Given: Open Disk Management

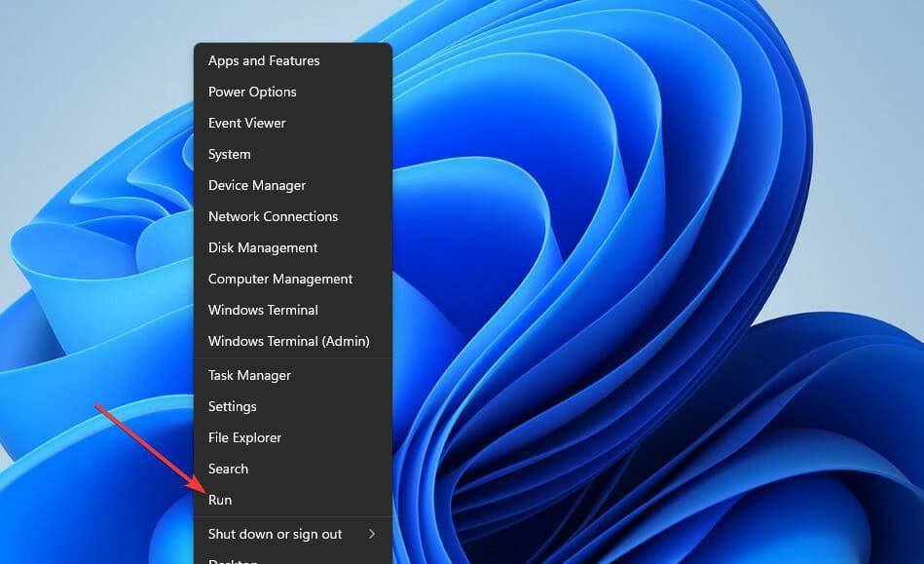Looking at the screenshot, I should click(263, 247).
